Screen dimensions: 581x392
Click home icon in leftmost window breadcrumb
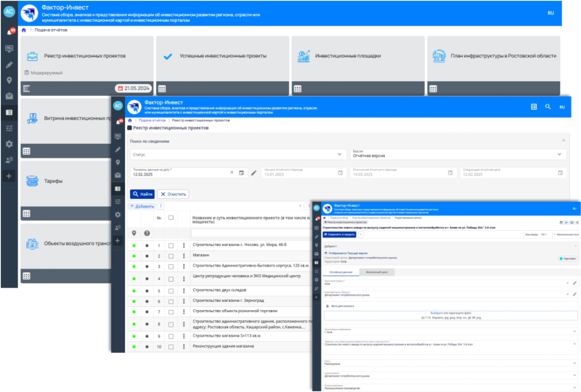pyautogui.click(x=25, y=30)
